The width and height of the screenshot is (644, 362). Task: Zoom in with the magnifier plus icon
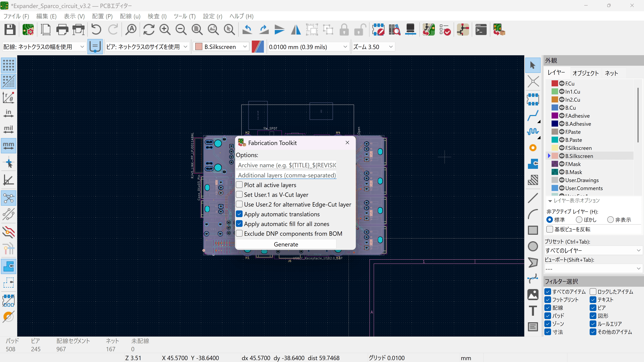[165, 30]
